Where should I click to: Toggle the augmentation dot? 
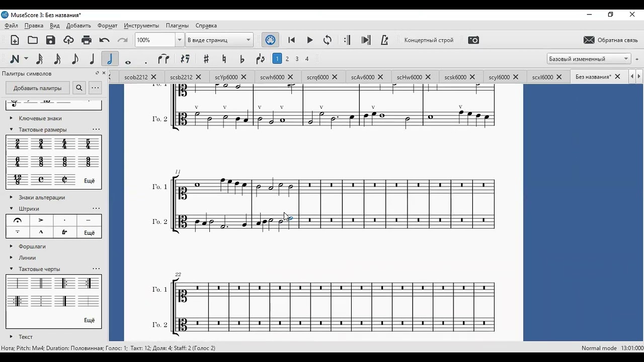[x=146, y=62]
